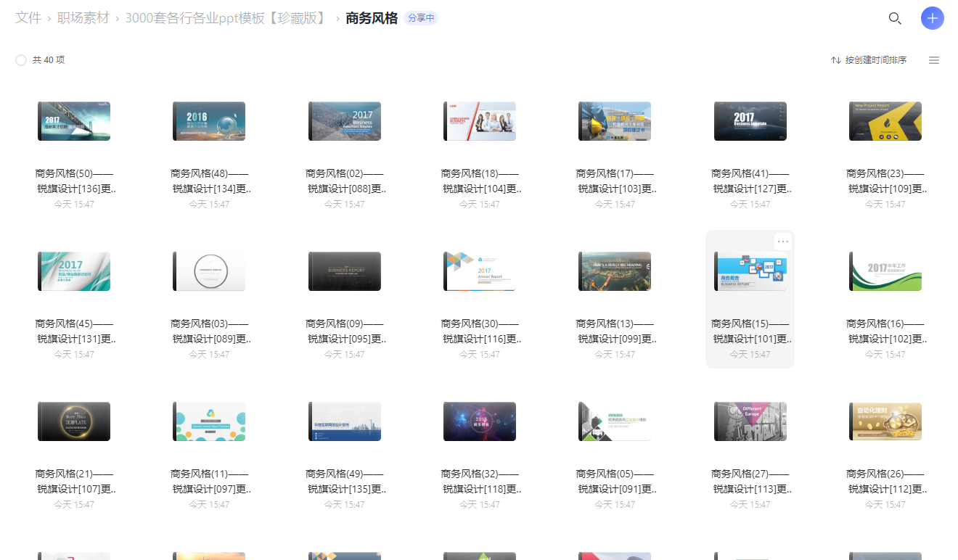Screen dimensions: 958x560
Task: Open the 商务风格(11) teal dots thumbnail
Action: pyautogui.click(x=209, y=421)
